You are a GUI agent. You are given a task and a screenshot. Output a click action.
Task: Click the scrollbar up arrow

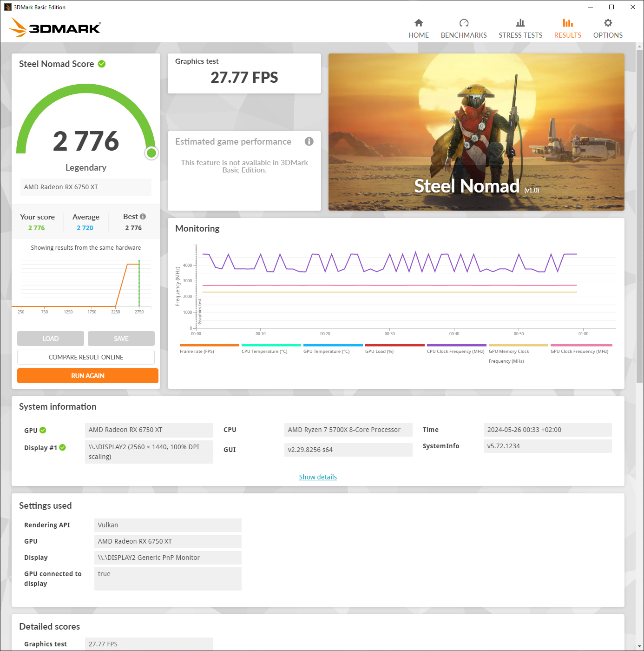(639, 46)
